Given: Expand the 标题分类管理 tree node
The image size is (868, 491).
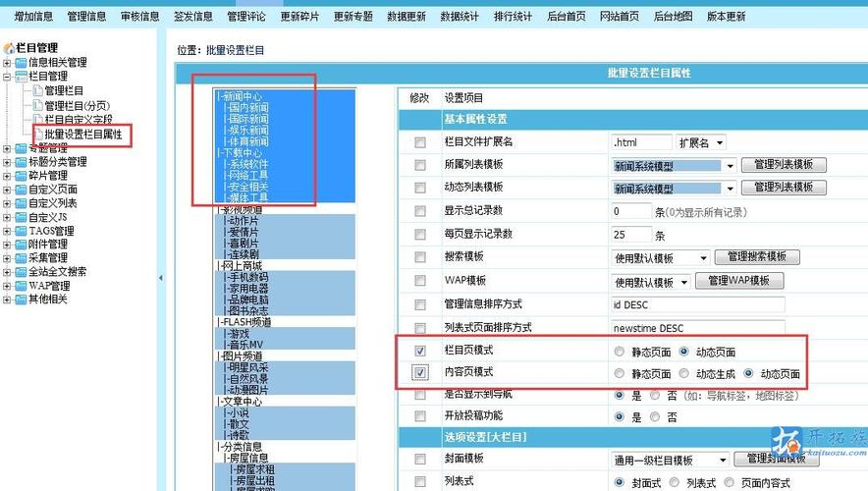Looking at the screenshot, I should [7, 163].
